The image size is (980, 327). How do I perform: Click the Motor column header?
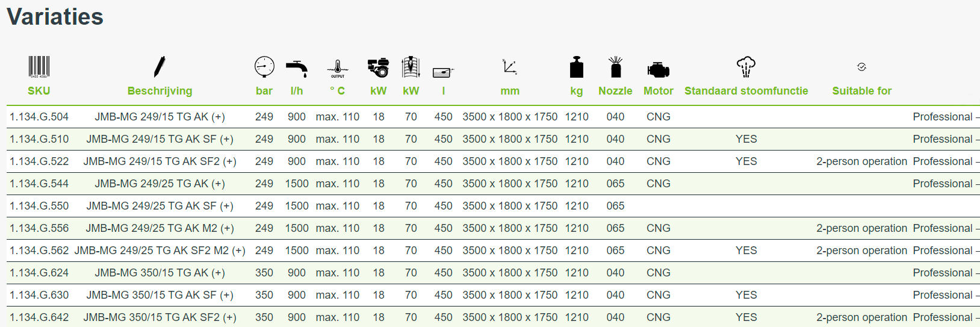tap(659, 91)
